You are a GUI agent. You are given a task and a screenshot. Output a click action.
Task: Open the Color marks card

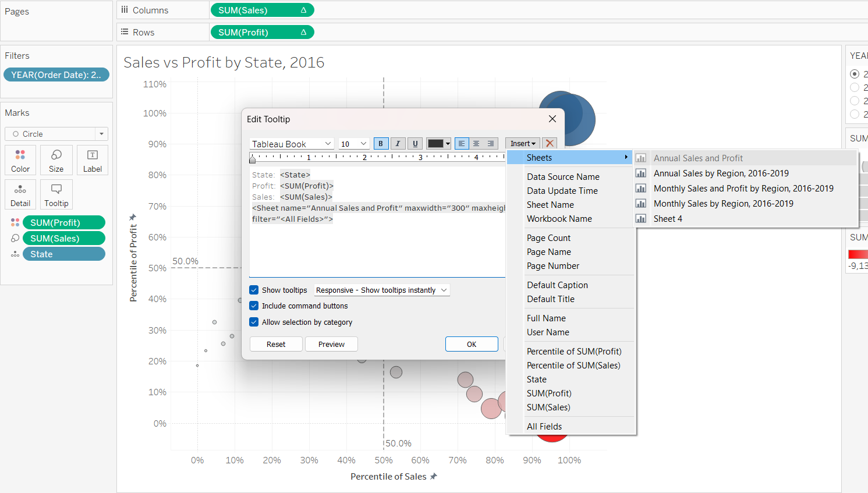tap(20, 160)
